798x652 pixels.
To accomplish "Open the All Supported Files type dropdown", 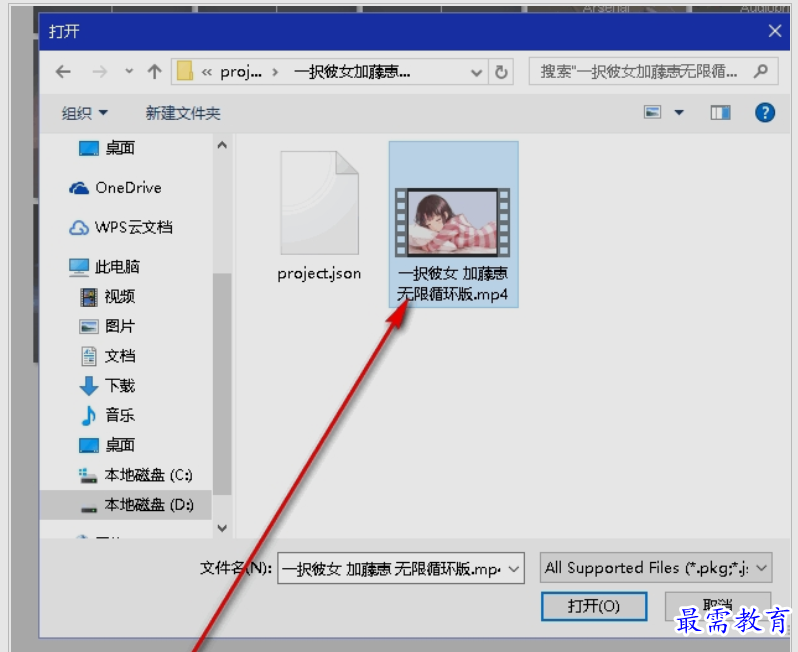I will 656,568.
